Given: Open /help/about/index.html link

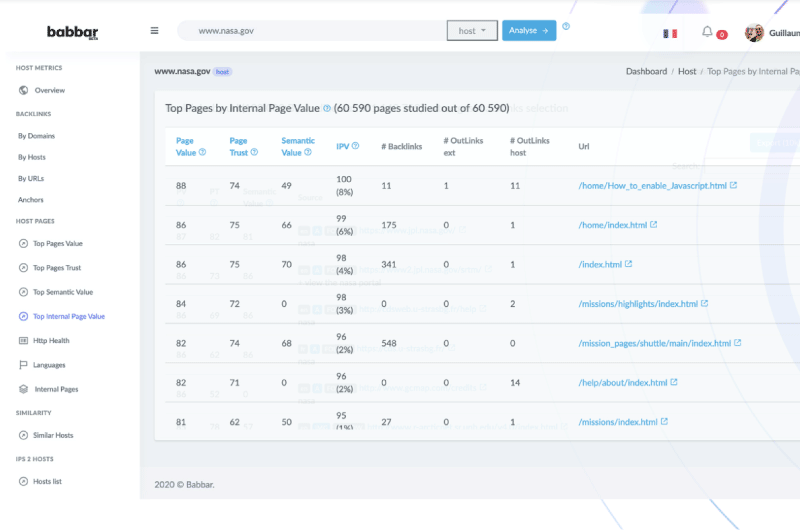Looking at the screenshot, I should point(622,383).
